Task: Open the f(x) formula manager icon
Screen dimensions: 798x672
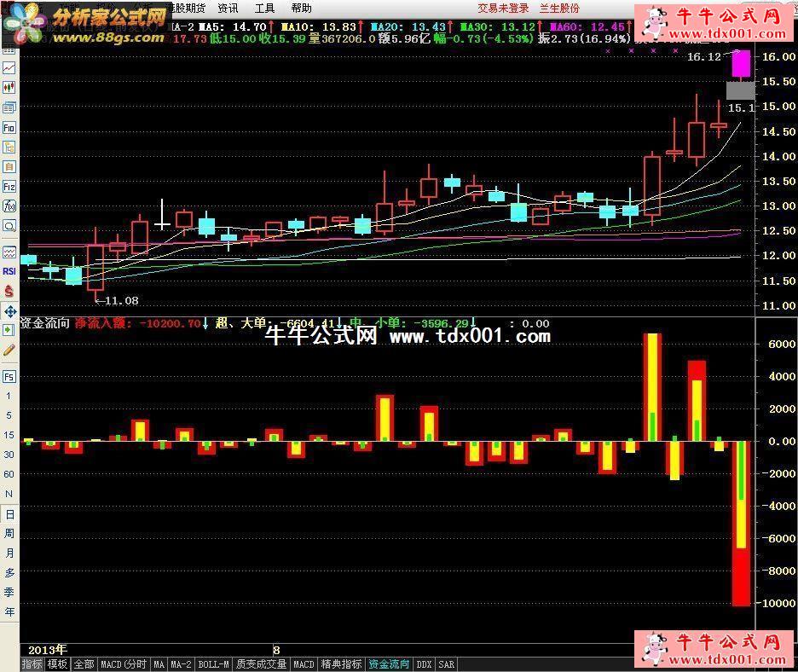Action: pyautogui.click(x=9, y=206)
